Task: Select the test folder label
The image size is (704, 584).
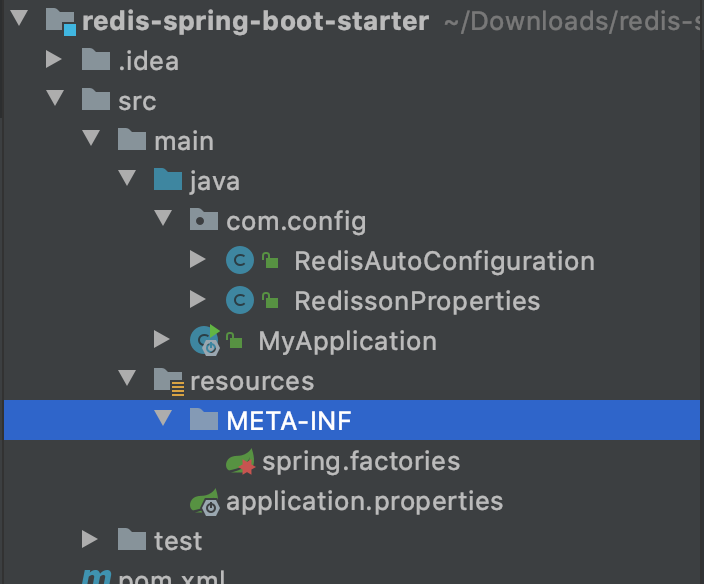Action: (x=178, y=540)
